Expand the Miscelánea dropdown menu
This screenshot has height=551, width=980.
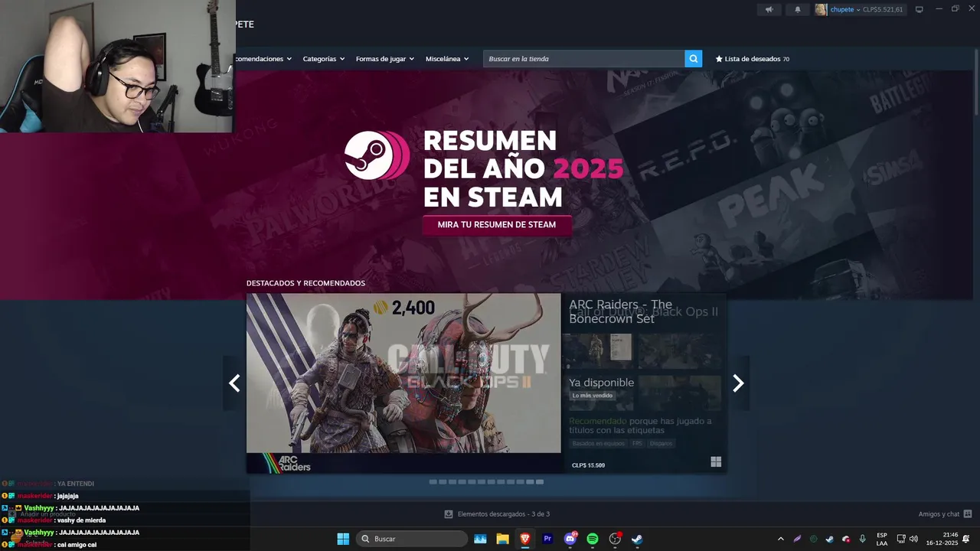(447, 59)
